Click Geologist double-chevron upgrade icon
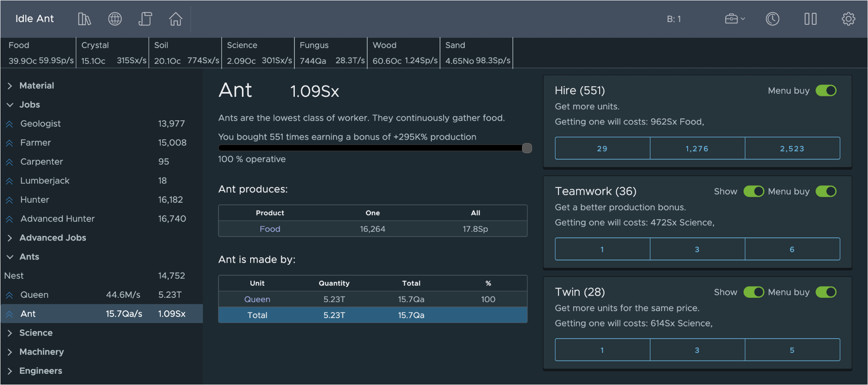This screenshot has width=868, height=385. pos(10,124)
